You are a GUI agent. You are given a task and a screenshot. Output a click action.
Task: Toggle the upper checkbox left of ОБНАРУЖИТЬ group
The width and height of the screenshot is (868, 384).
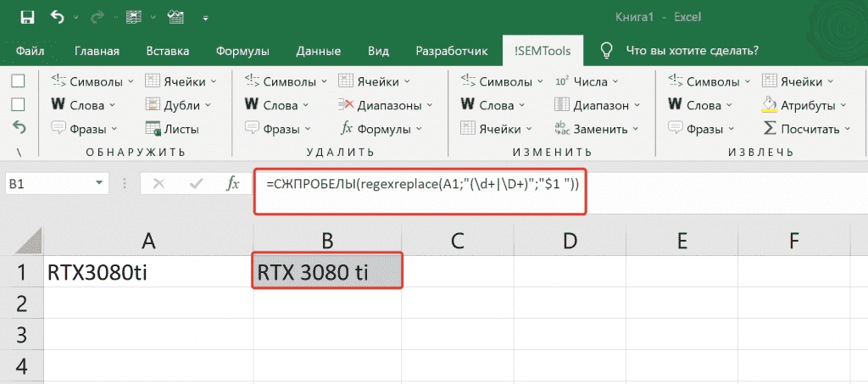19,81
